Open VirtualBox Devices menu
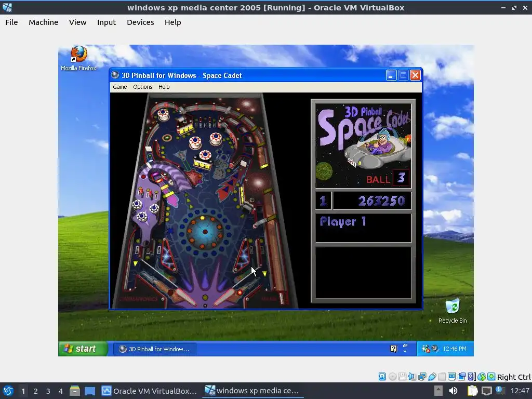Screen dimensions: 532x399 pyautogui.click(x=140, y=22)
